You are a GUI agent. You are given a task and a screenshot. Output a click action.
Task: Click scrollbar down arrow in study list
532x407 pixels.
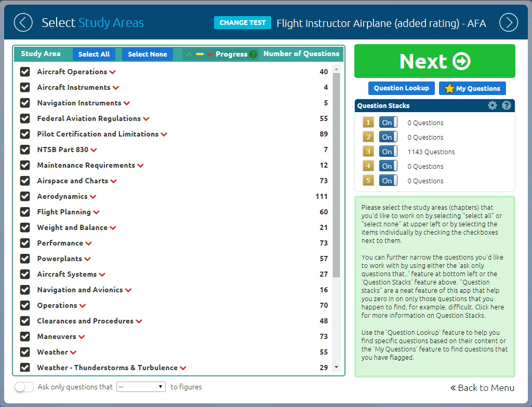click(336, 367)
